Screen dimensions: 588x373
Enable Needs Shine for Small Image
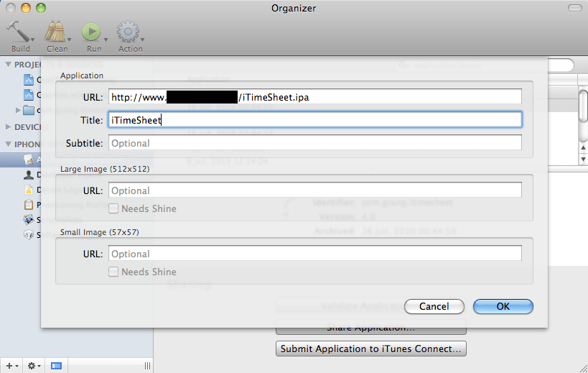pos(113,272)
